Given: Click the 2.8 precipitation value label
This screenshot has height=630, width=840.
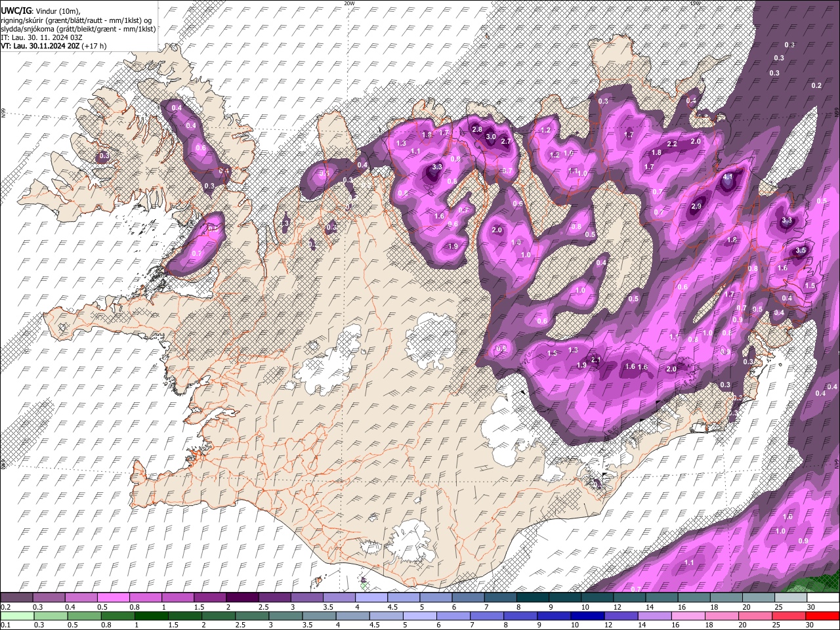Looking at the screenshot, I should [x=477, y=129].
